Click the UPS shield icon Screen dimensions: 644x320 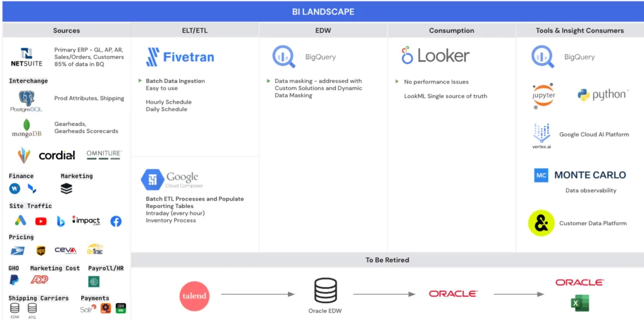(x=41, y=251)
